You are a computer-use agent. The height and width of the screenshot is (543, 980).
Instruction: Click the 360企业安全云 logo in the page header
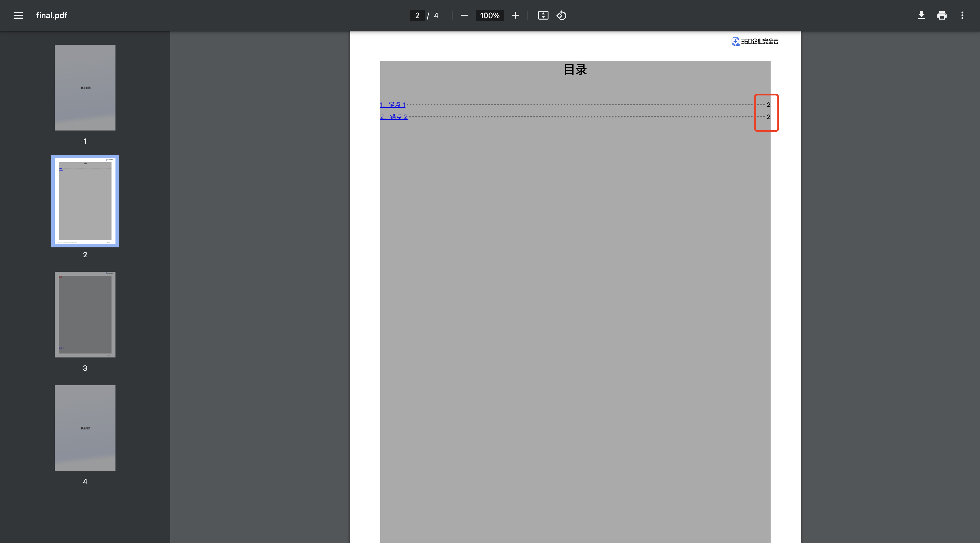755,41
